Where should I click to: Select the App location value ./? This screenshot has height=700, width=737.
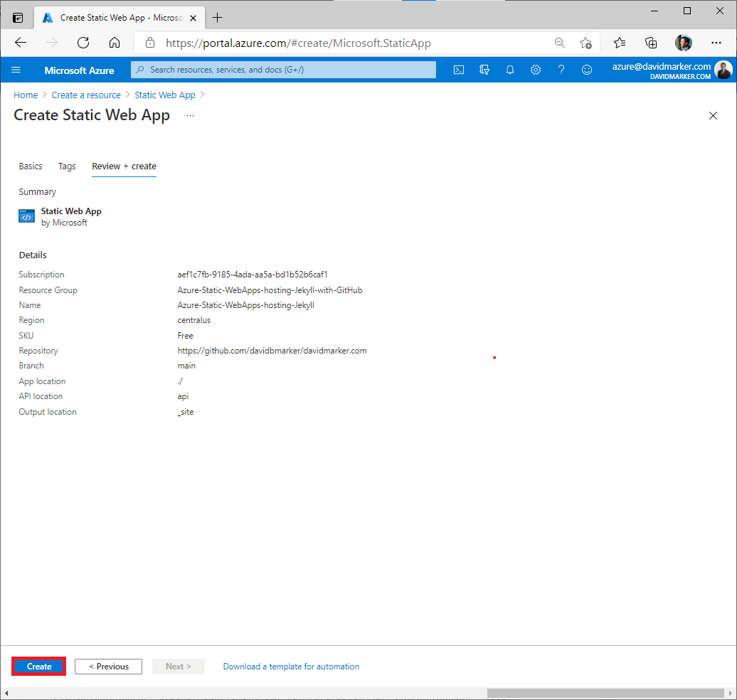[180, 381]
